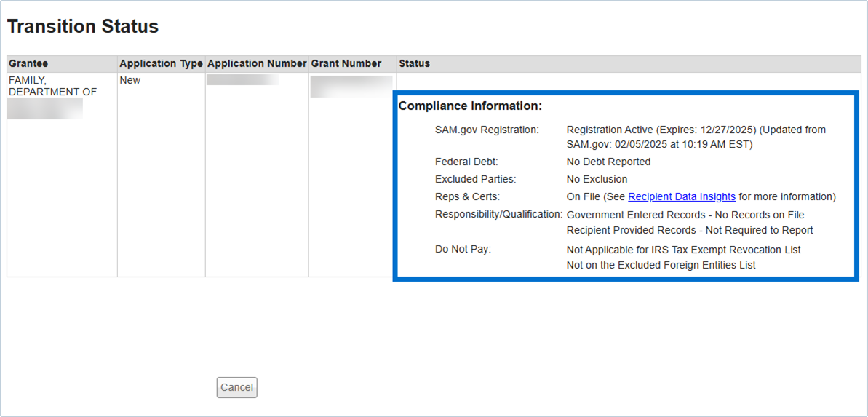This screenshot has width=868, height=417.
Task: Select the Compliance Information heading
Action: [x=470, y=106]
